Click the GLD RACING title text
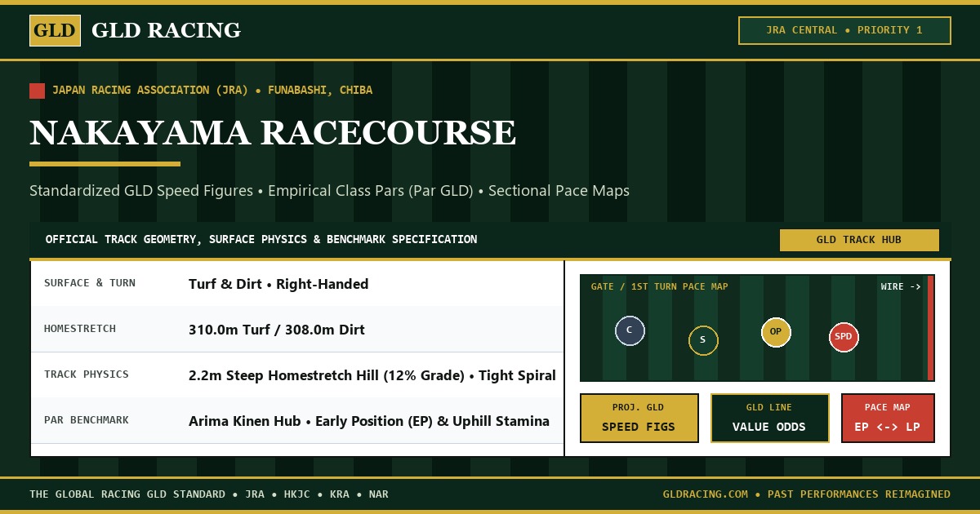 (x=166, y=31)
